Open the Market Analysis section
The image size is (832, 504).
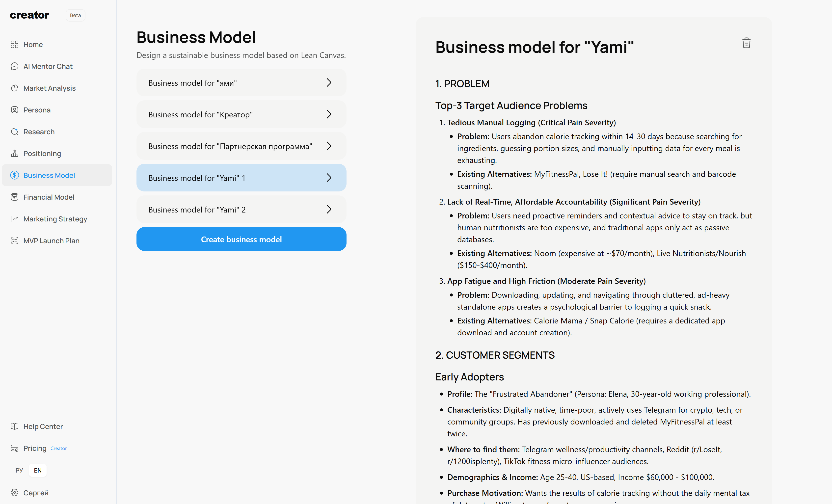pos(50,88)
